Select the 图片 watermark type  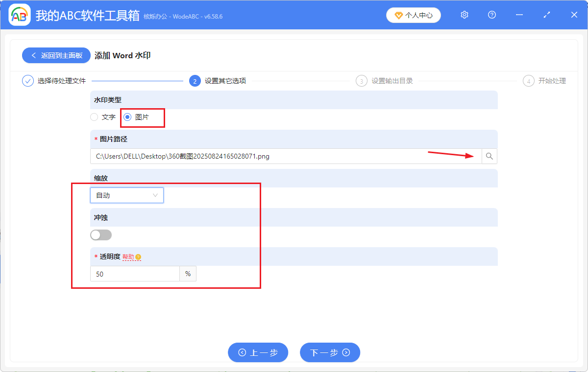click(127, 117)
